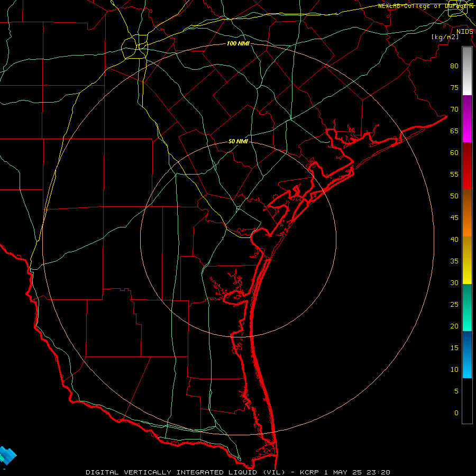The image size is (476, 476).
Task: Click the "50" value on the VIL scale
Action: (x=454, y=196)
